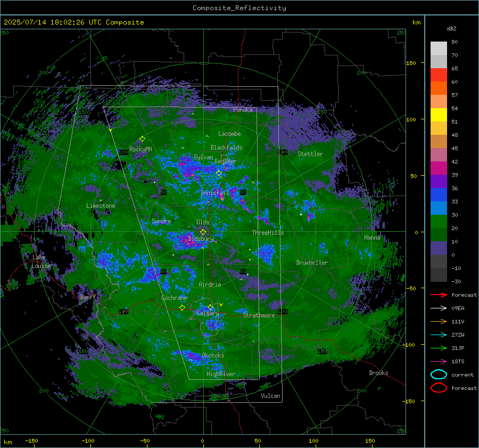Select the green 20-30 dBZ swatch
Image resolution: width=479 pixels, height=448 pixels.
point(439,222)
